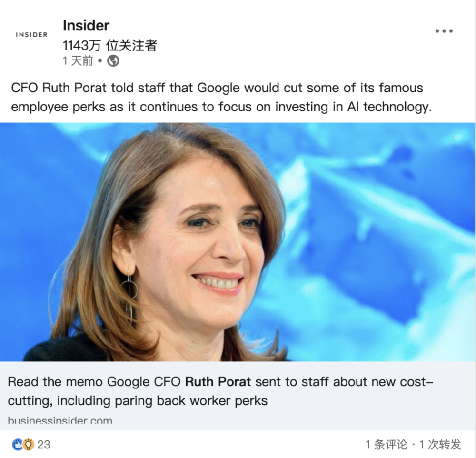The width and height of the screenshot is (476, 458).
Task: View the 23 reactions count list
Action: (x=44, y=445)
